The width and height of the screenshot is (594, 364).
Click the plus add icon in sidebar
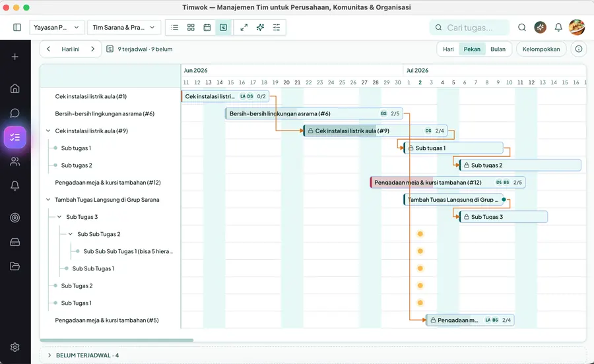15,57
